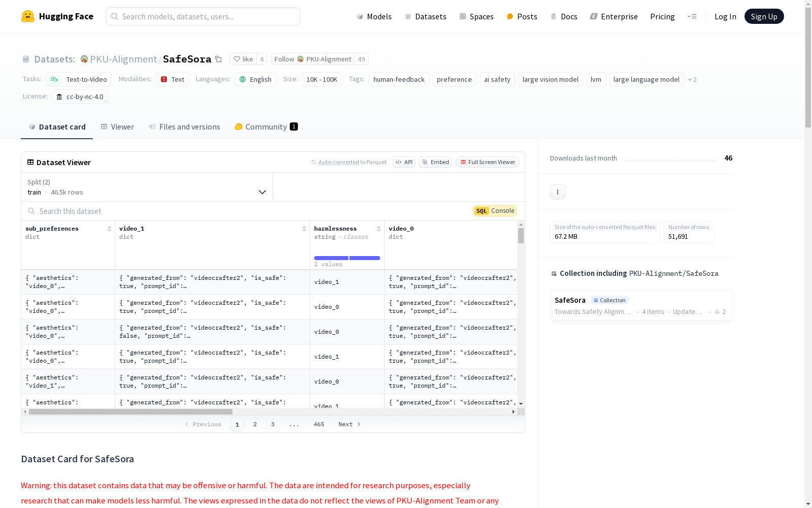The width and height of the screenshot is (812, 508).
Task: Click the heart like icon
Action: (x=237, y=59)
